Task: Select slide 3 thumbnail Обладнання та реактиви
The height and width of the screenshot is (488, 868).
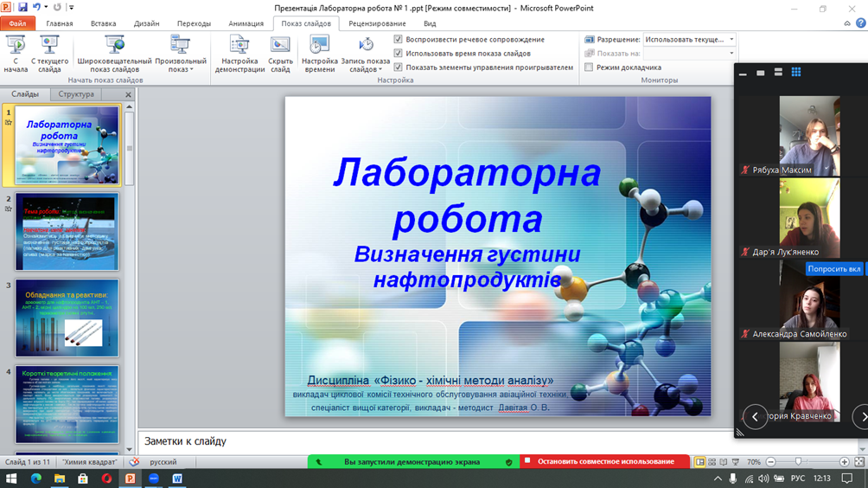Action: [x=67, y=318]
